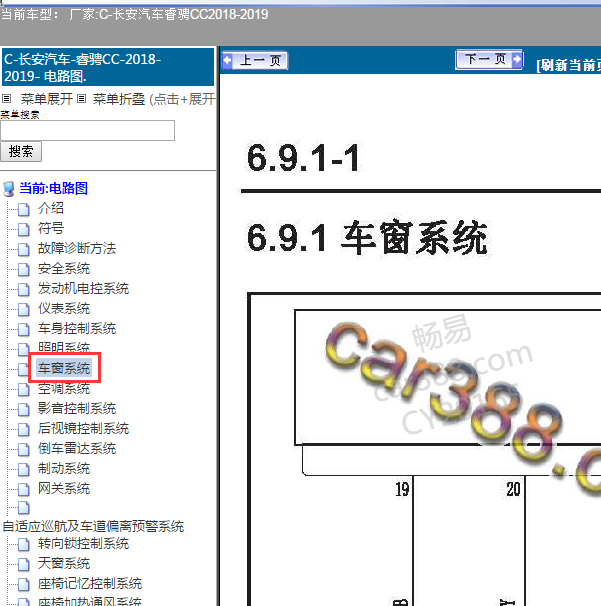Select 制动系统 in the tree
The width and height of the screenshot is (601, 606).
64,468
